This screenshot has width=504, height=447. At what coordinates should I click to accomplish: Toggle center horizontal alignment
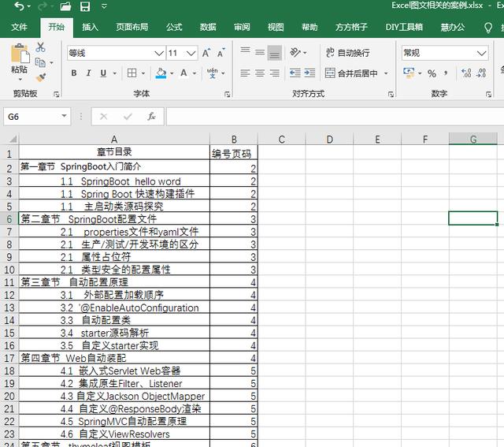click(260, 73)
